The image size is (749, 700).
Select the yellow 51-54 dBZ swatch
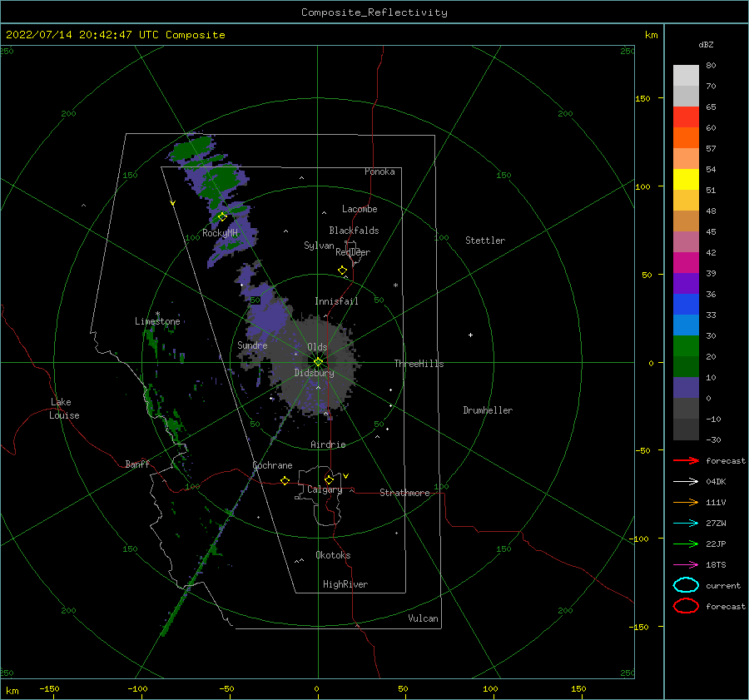tap(686, 179)
